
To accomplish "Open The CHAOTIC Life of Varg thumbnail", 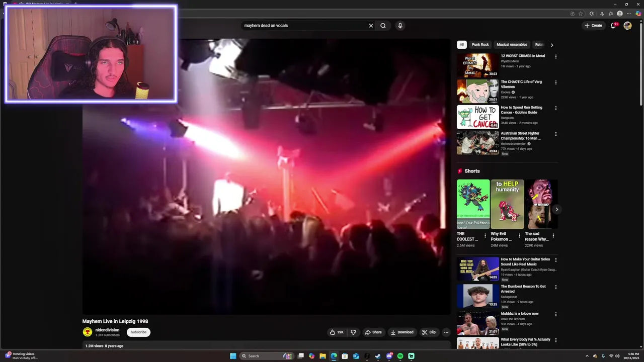I will [477, 91].
